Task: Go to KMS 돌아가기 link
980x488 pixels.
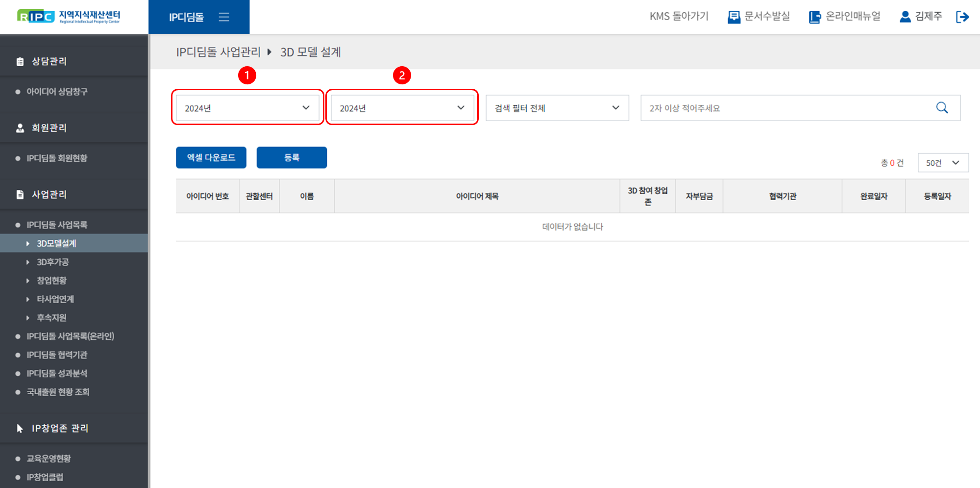Action: (x=679, y=17)
